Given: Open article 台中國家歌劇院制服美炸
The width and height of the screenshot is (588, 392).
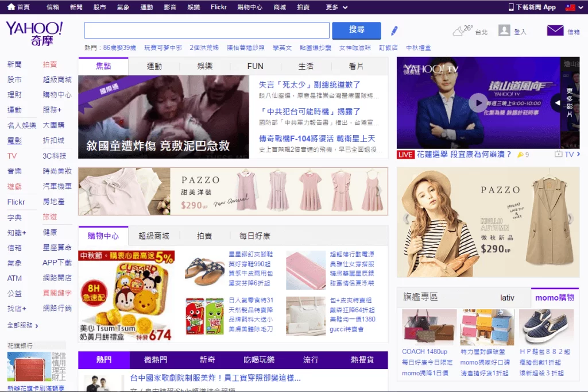Looking at the screenshot, I should pos(215,378).
